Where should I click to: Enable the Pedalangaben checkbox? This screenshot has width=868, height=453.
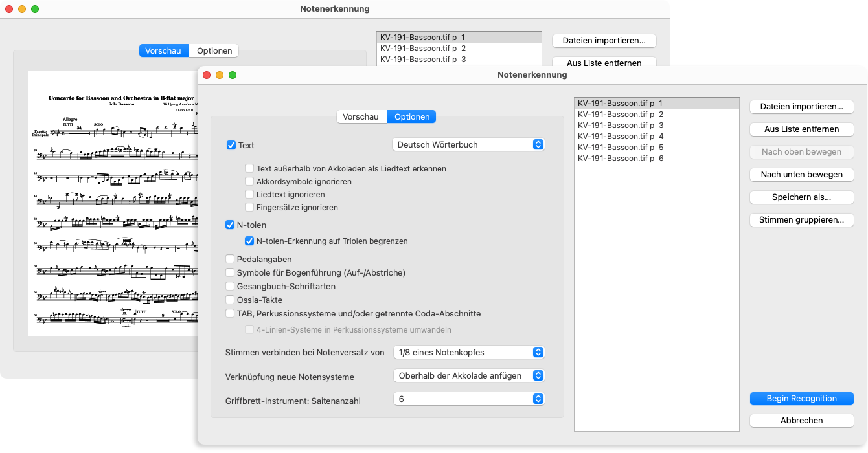click(x=230, y=260)
